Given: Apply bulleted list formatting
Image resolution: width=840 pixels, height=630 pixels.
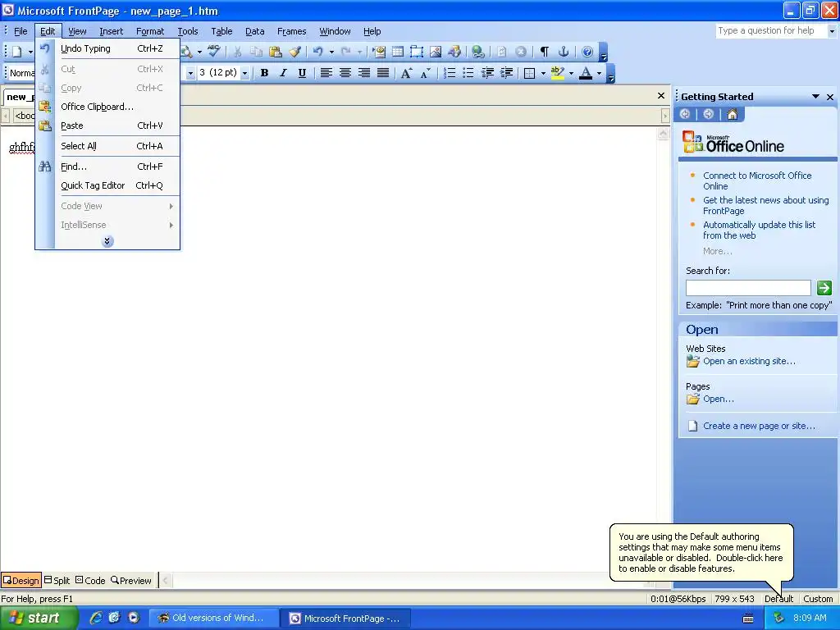Looking at the screenshot, I should click(x=468, y=73).
